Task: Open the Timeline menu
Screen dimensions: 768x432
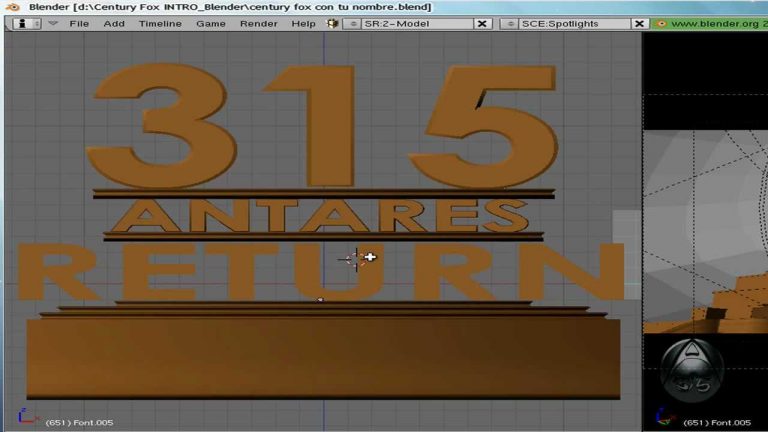Action: pyautogui.click(x=160, y=24)
